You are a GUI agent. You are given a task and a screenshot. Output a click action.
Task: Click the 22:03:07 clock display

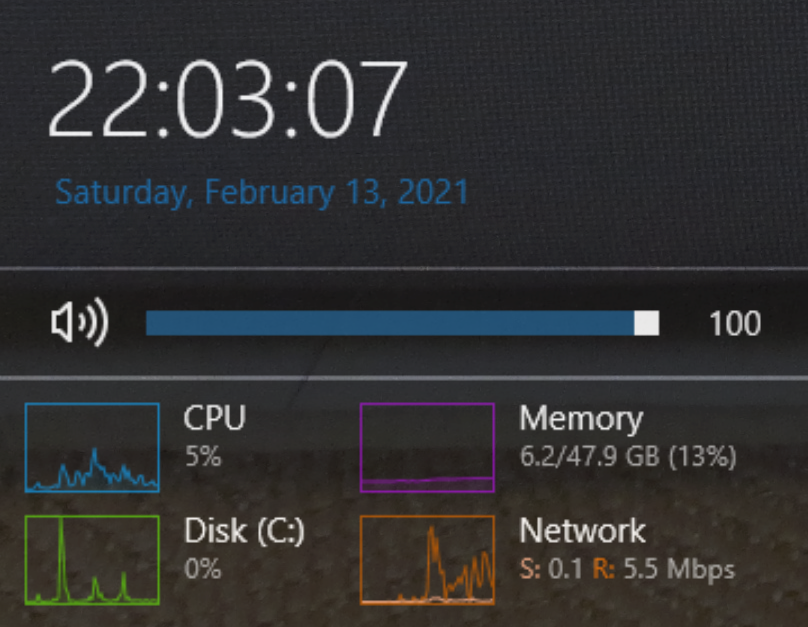tap(228, 100)
